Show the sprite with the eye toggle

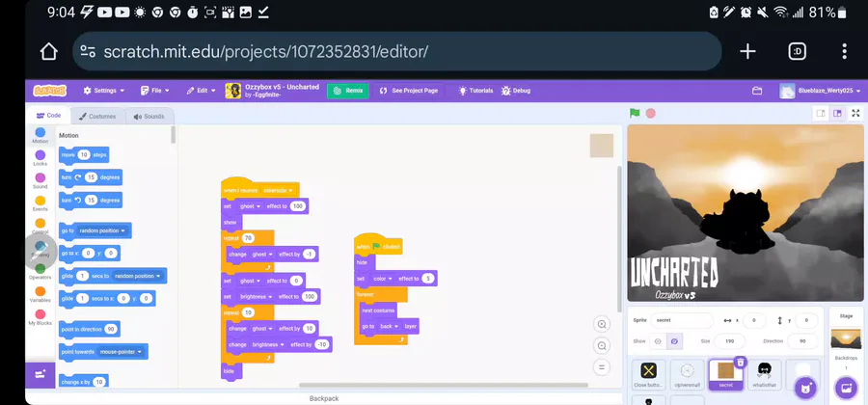tap(658, 341)
